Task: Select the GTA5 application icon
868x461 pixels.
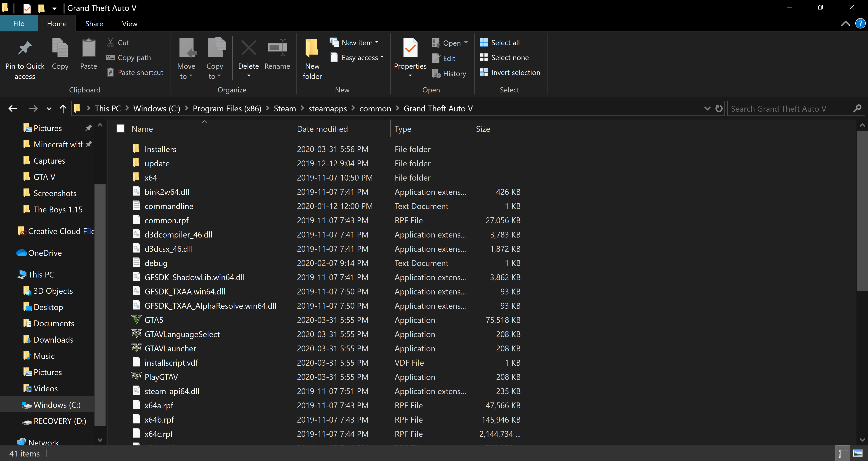Action: (137, 320)
